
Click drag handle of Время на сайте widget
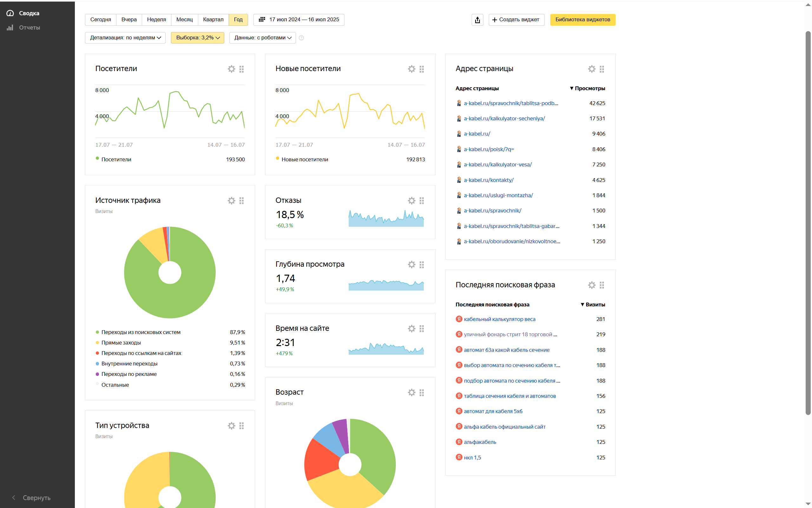[x=422, y=329]
